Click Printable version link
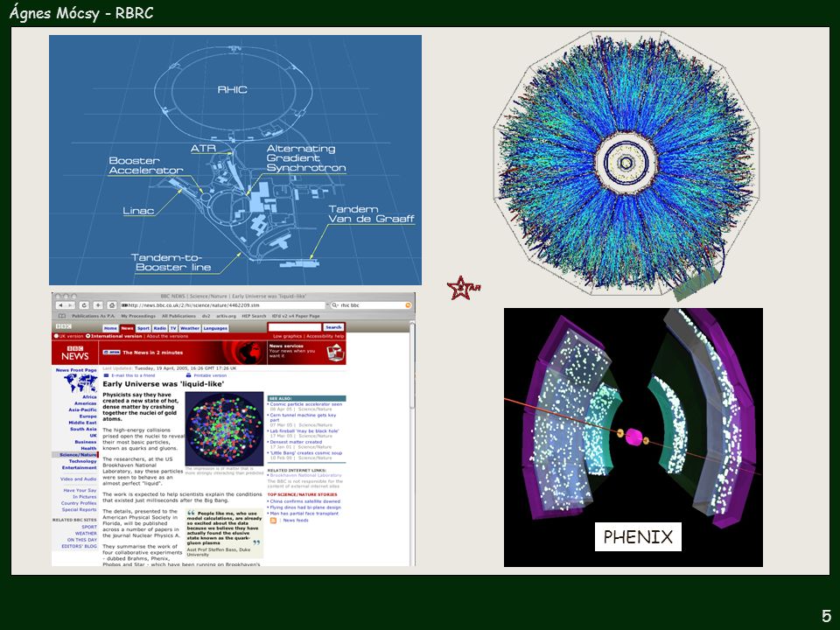 [x=210, y=375]
